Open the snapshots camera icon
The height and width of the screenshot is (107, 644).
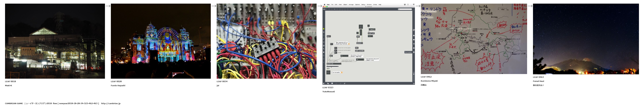[x=414, y=52]
